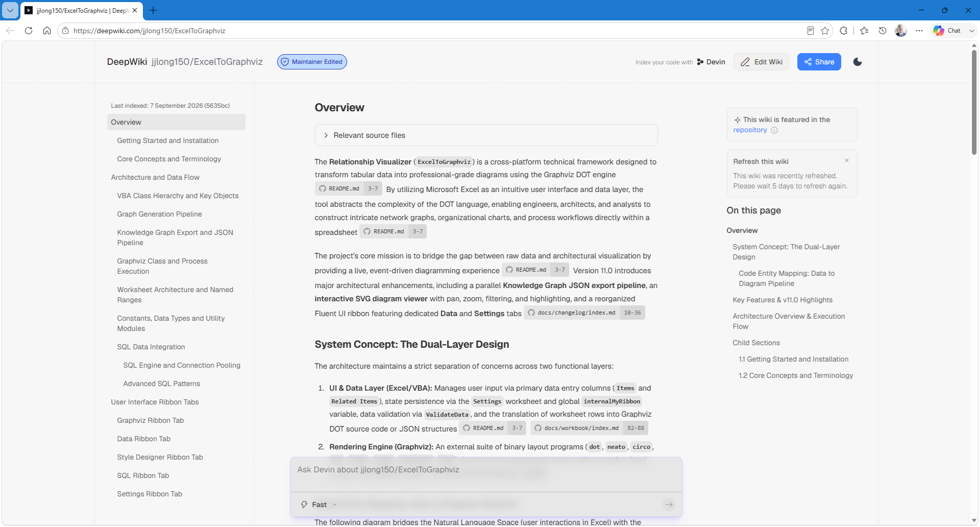The image size is (980, 527).
Task: Open immersive reader view icon
Action: 811,31
